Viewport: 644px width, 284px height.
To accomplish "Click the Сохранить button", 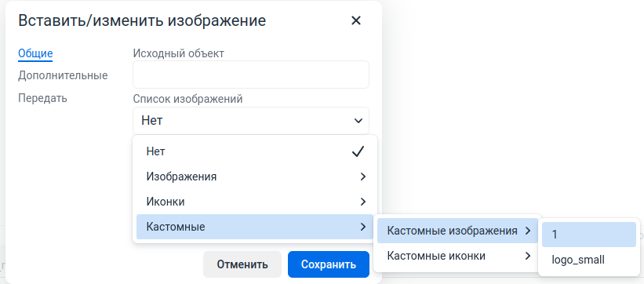I will coord(329,264).
